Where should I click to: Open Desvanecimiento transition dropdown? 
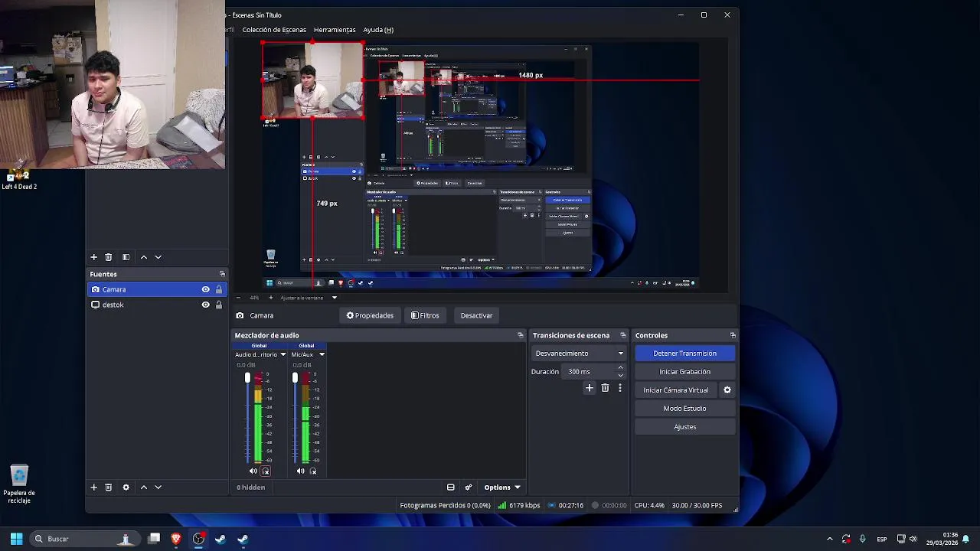click(x=579, y=354)
